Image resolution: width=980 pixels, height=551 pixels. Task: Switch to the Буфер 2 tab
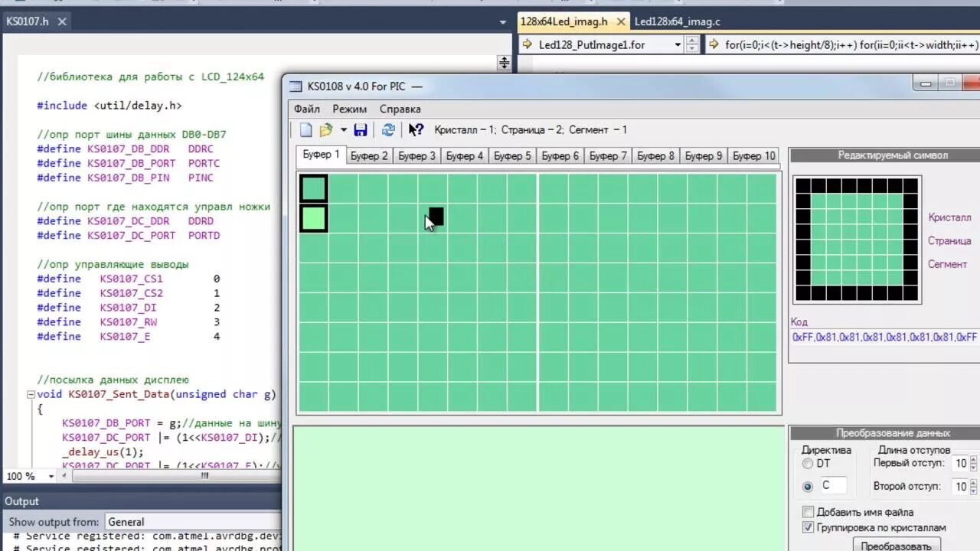pyautogui.click(x=369, y=156)
